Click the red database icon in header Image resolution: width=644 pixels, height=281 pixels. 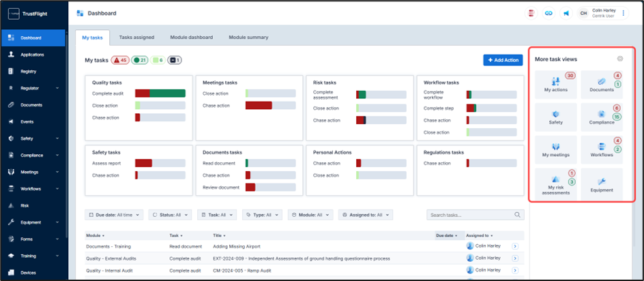click(x=532, y=13)
